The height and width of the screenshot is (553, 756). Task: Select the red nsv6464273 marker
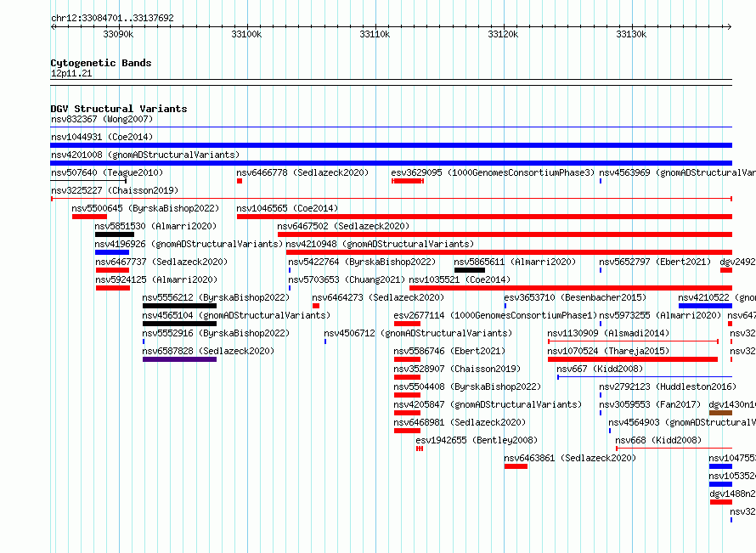click(316, 306)
